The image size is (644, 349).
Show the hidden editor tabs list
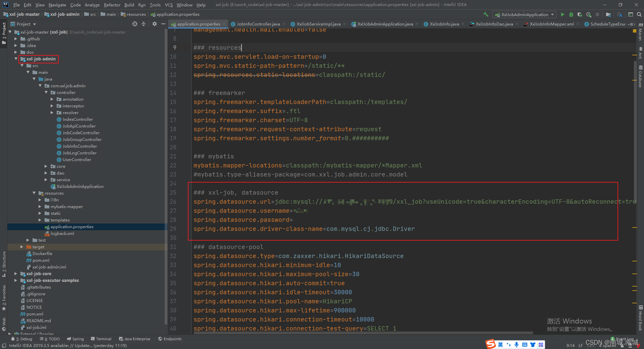pos(632,24)
